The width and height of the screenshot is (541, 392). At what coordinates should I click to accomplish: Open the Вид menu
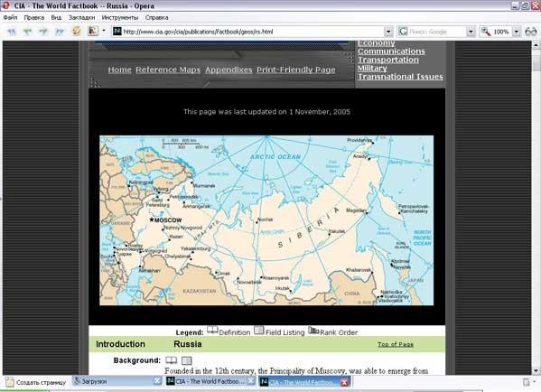coord(56,17)
